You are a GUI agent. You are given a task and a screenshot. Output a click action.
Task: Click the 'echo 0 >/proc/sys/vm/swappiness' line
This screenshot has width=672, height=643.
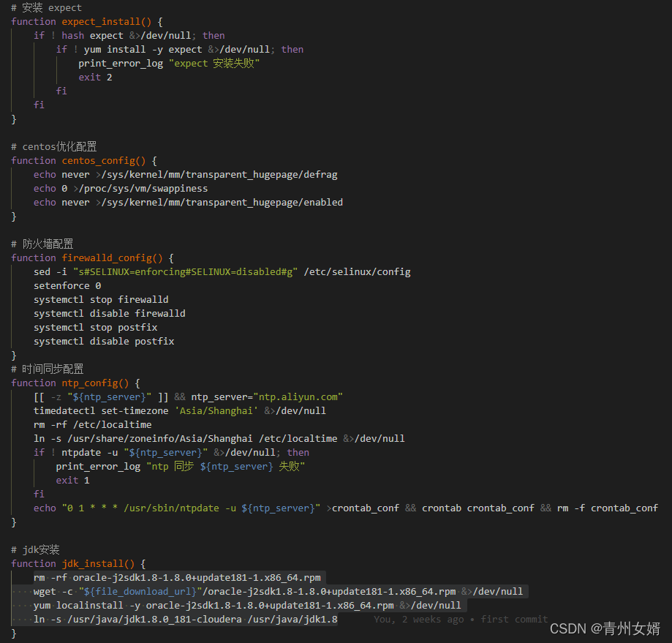coord(121,189)
